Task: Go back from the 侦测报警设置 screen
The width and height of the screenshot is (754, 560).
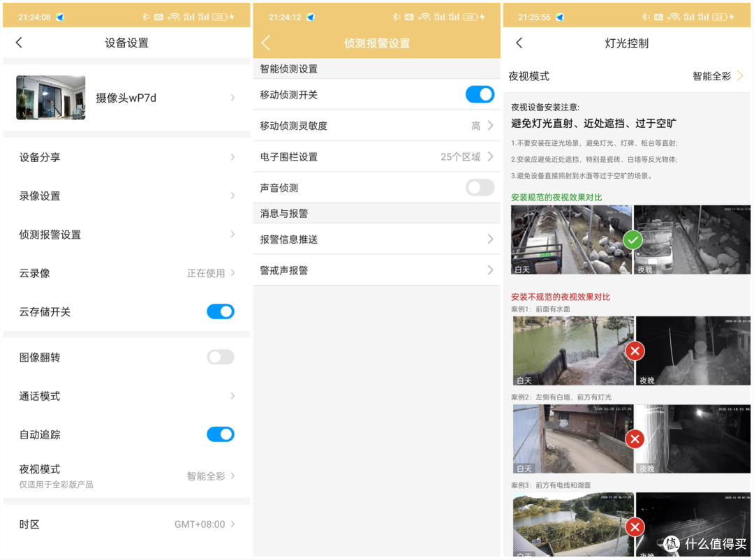Action: click(x=266, y=43)
